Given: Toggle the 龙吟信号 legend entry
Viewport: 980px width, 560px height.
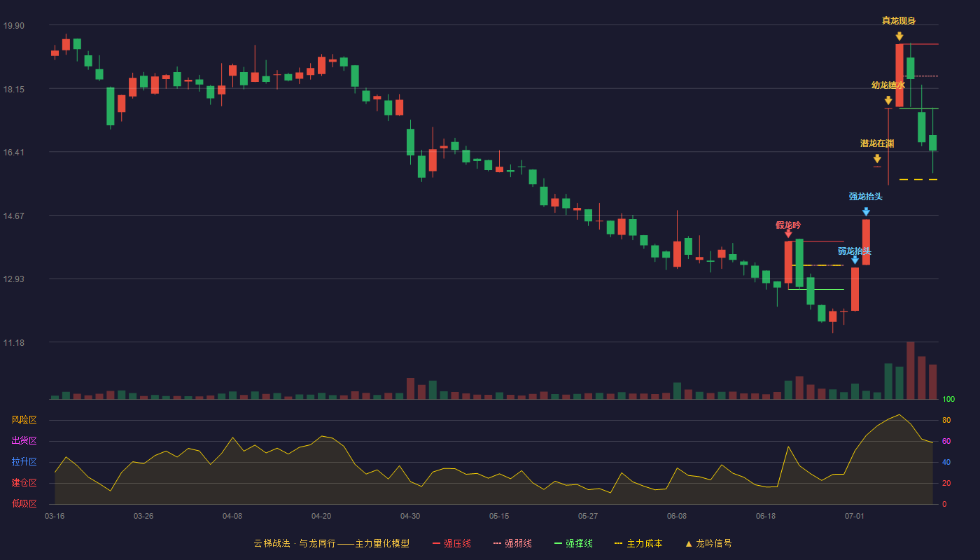Looking at the screenshot, I should click(x=708, y=543).
